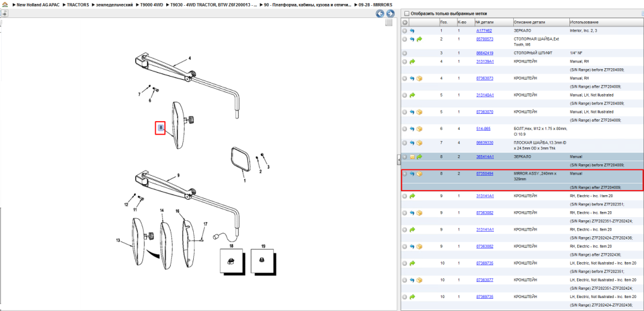Open the home icon in breadcrumb
Viewport: 644px width, 311px height.
(x=4, y=5)
